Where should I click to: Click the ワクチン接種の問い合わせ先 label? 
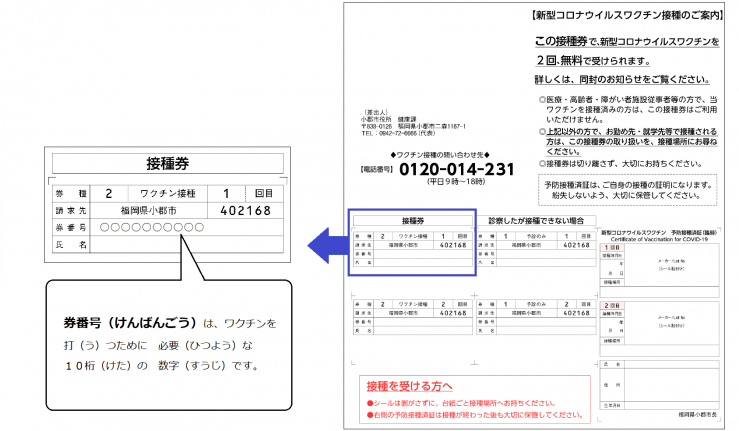pyautogui.click(x=440, y=154)
